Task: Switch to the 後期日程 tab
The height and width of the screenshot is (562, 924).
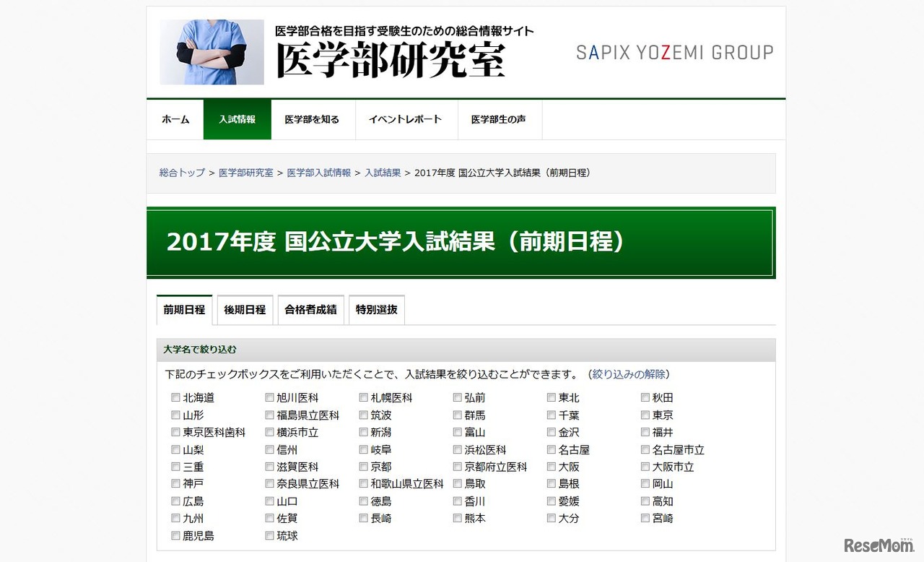Action: tap(244, 309)
